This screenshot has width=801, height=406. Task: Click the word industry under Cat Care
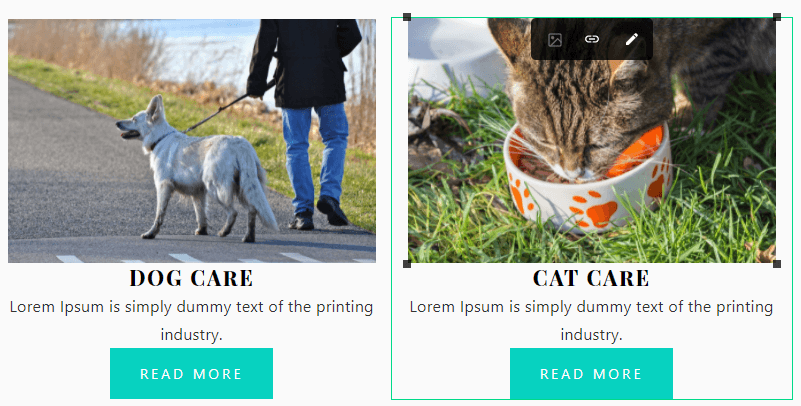(x=592, y=335)
